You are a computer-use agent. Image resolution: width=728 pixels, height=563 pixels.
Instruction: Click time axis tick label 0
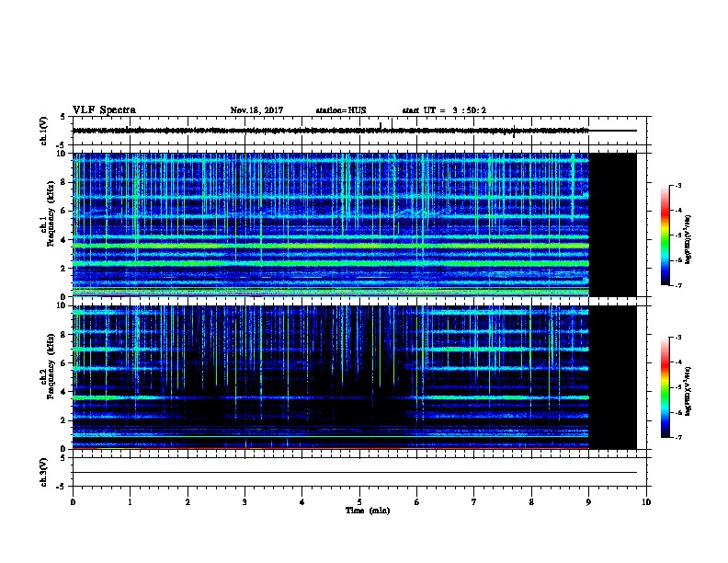coord(73,502)
